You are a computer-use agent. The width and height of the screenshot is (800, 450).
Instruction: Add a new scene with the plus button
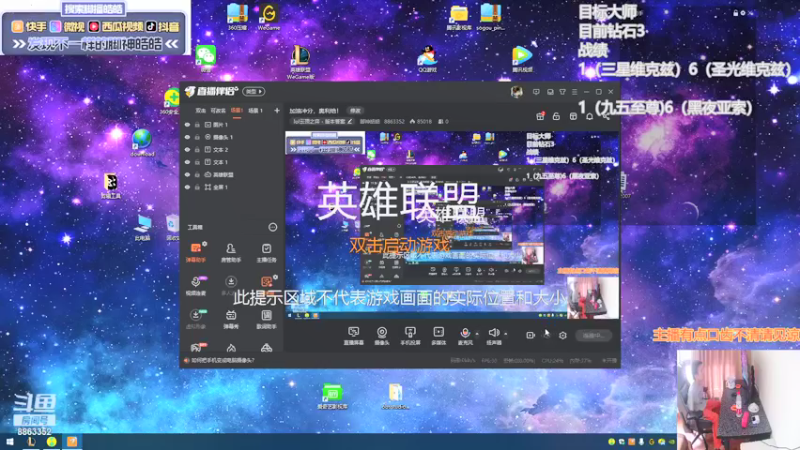click(x=277, y=110)
